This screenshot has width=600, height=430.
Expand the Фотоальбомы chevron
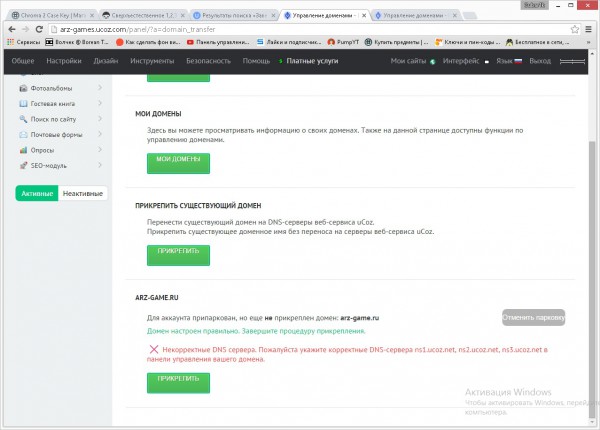[100, 88]
